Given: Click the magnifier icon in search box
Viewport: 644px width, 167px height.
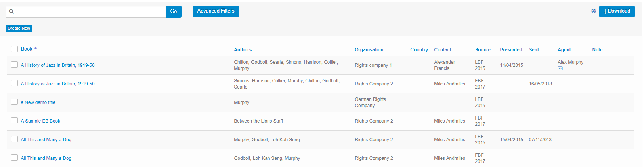Looking at the screenshot, I should [11, 11].
